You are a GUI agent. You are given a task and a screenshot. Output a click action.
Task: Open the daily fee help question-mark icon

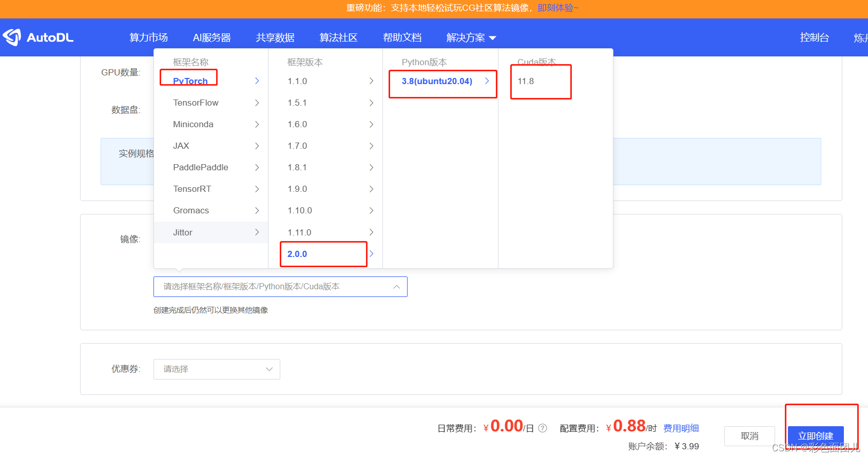[543, 428]
